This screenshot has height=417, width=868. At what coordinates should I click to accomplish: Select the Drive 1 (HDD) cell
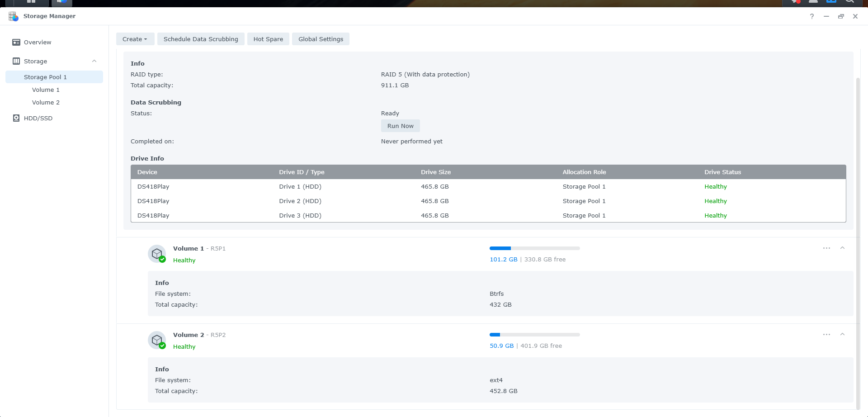tap(300, 186)
